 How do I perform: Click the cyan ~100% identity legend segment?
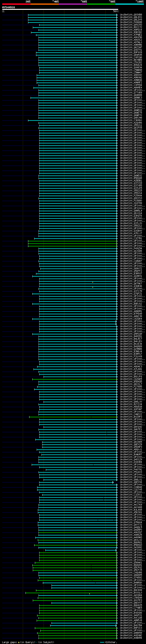[x=130, y=4]
